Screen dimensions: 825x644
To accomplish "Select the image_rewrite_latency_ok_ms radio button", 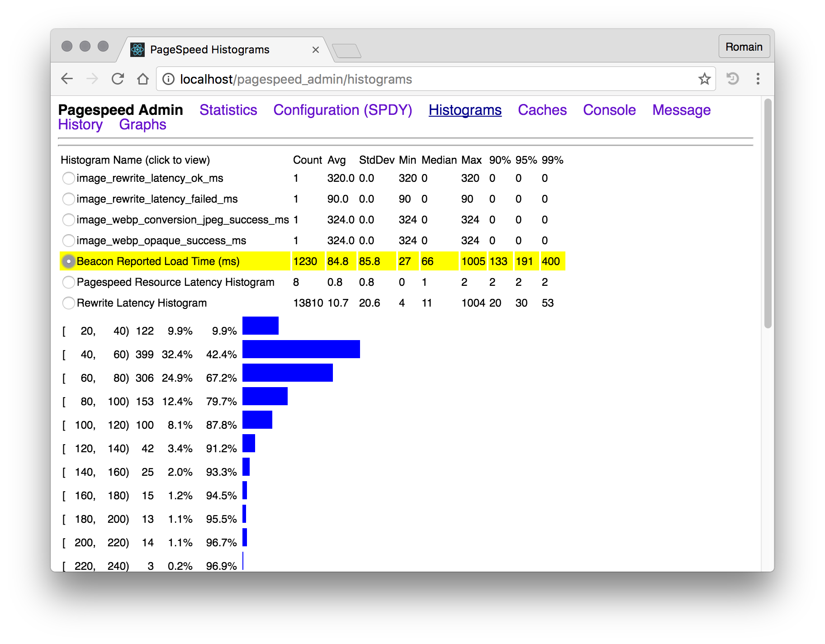I will (69, 178).
